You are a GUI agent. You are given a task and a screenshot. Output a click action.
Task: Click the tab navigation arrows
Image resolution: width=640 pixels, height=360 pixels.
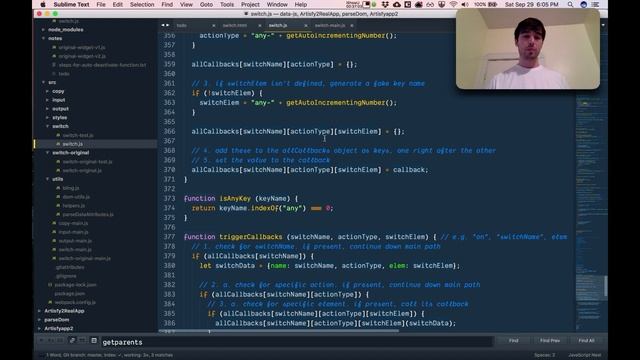coord(165,25)
